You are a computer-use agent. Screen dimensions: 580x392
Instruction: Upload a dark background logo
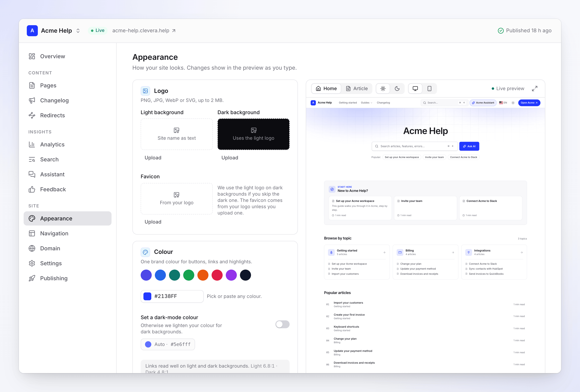(x=230, y=158)
